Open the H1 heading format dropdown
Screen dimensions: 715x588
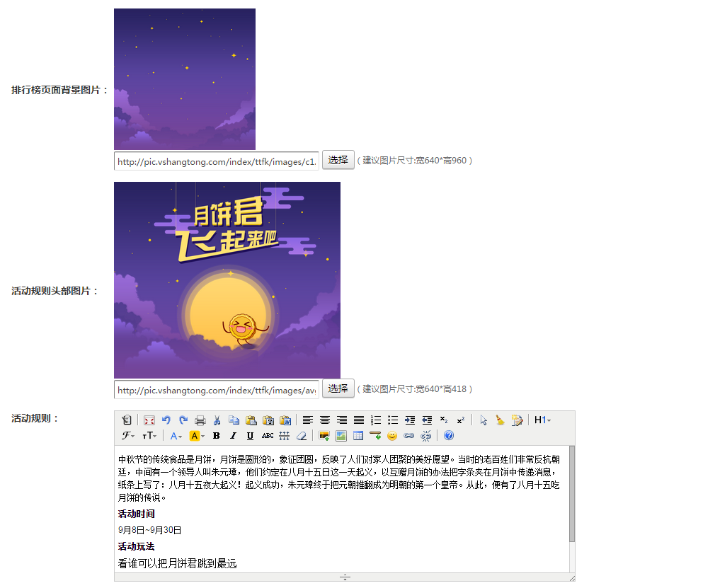coord(542,420)
